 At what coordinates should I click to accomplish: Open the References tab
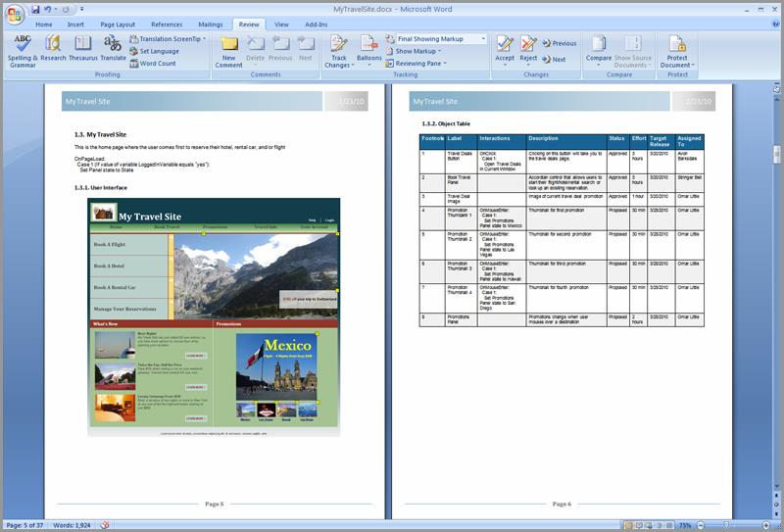coord(167,24)
